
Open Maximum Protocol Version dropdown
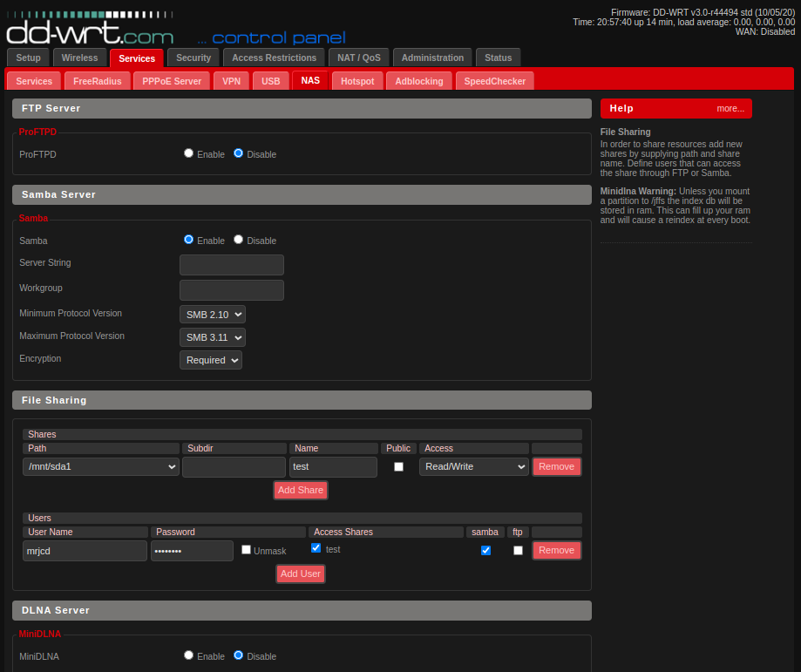[213, 336]
